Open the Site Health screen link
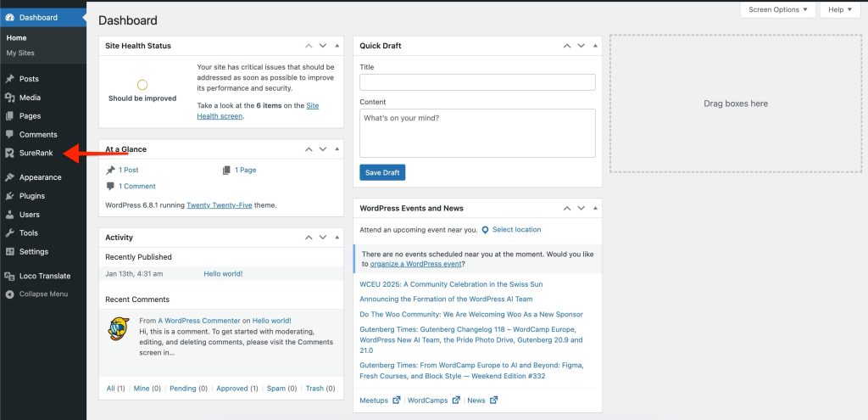Image resolution: width=868 pixels, height=420 pixels. [258, 111]
